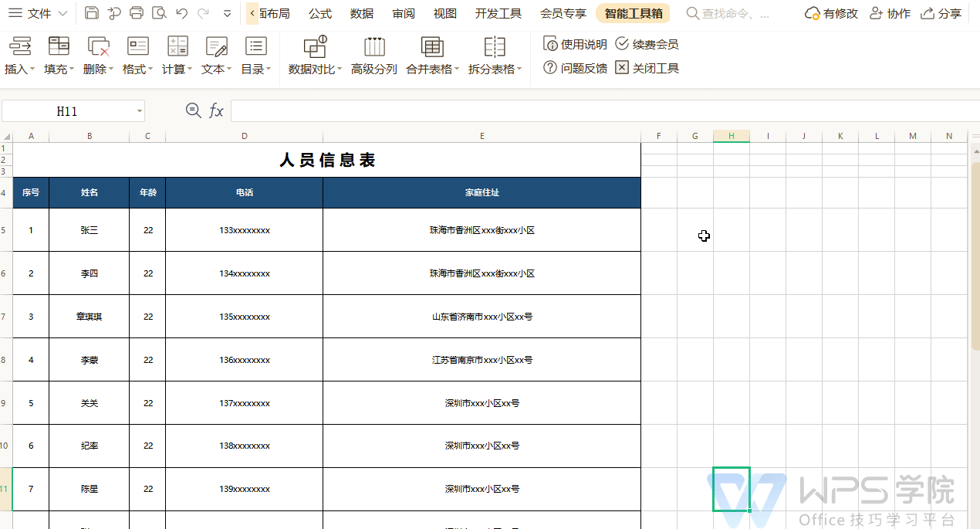The image size is (980, 529).
Task: Select the column D header
Action: [x=245, y=137]
